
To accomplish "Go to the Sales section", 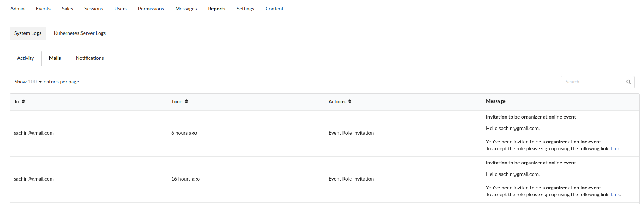I will click(x=67, y=9).
